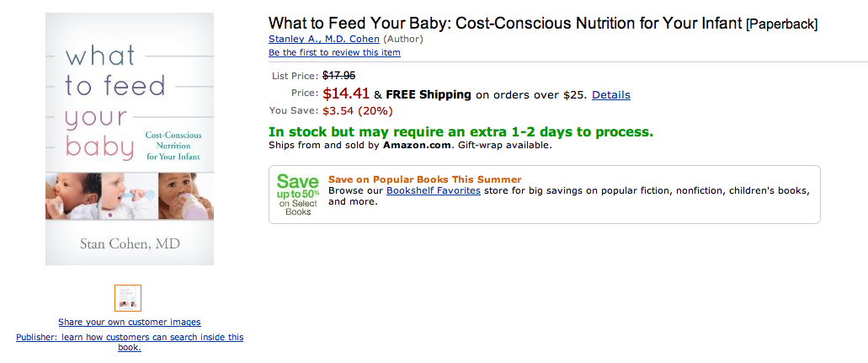Image resolution: width=868 pixels, height=363 pixels.
Task: Open the Publisher search inside this book link
Action: [x=130, y=342]
